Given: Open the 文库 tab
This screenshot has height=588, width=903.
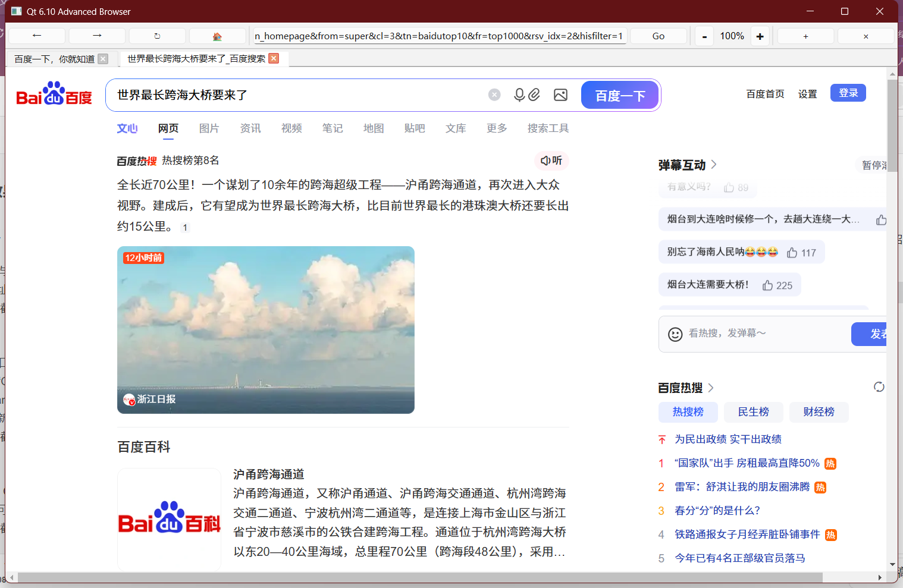Looking at the screenshot, I should (456, 128).
